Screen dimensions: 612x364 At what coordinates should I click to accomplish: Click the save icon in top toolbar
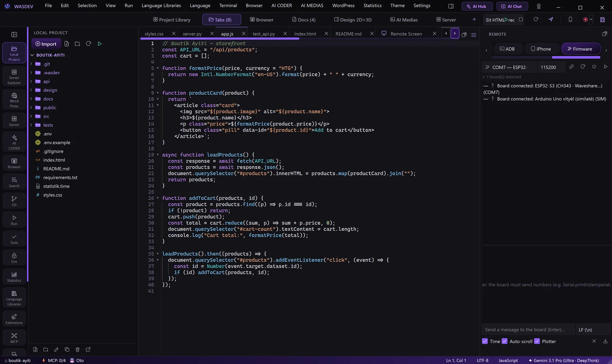coord(603,20)
